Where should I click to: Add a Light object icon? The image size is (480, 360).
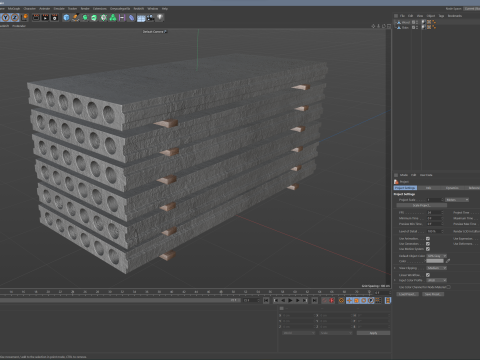160,18
